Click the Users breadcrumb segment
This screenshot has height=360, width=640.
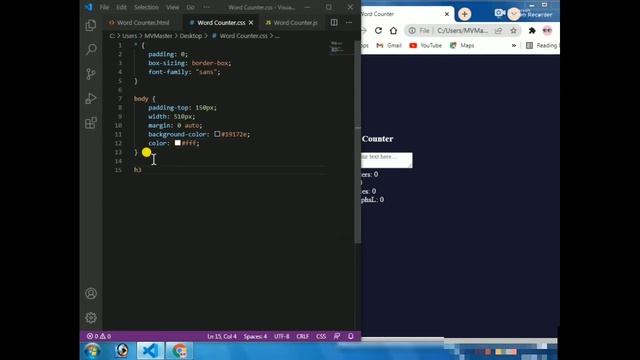coord(129,36)
